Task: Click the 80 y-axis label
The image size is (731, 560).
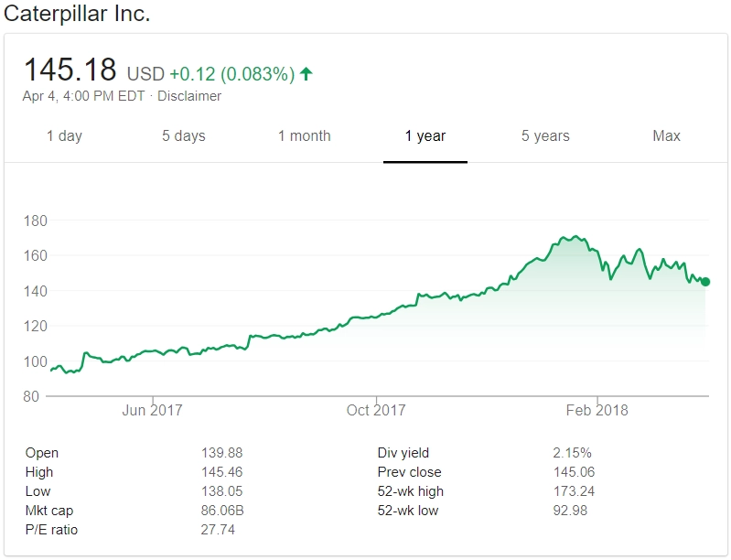Action: click(x=31, y=396)
